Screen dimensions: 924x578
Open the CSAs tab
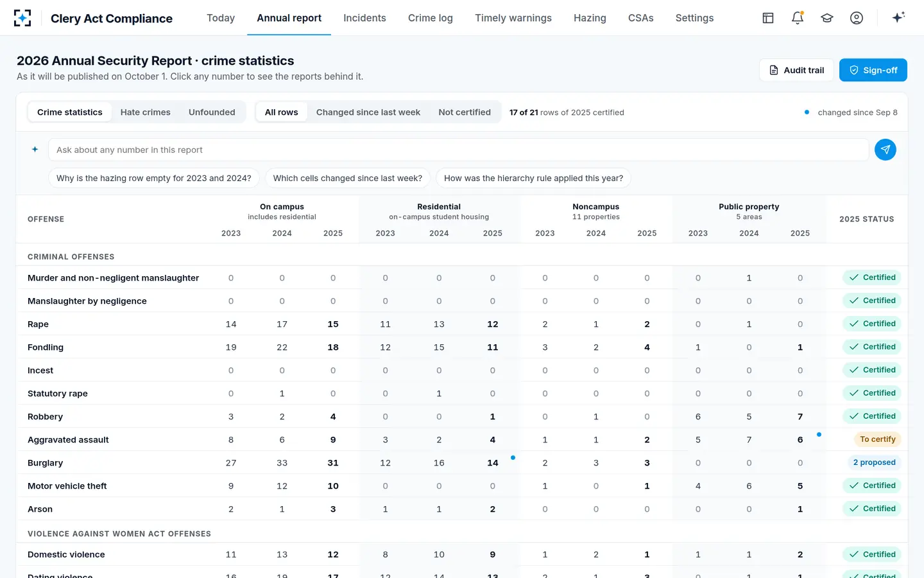pyautogui.click(x=641, y=18)
